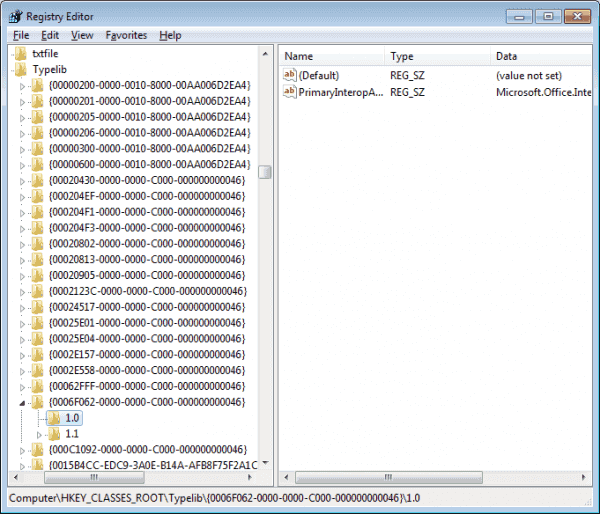Click the 'Microsoft.Office.Inte' data cell
Screen dimensions: 600x514
click(543, 92)
